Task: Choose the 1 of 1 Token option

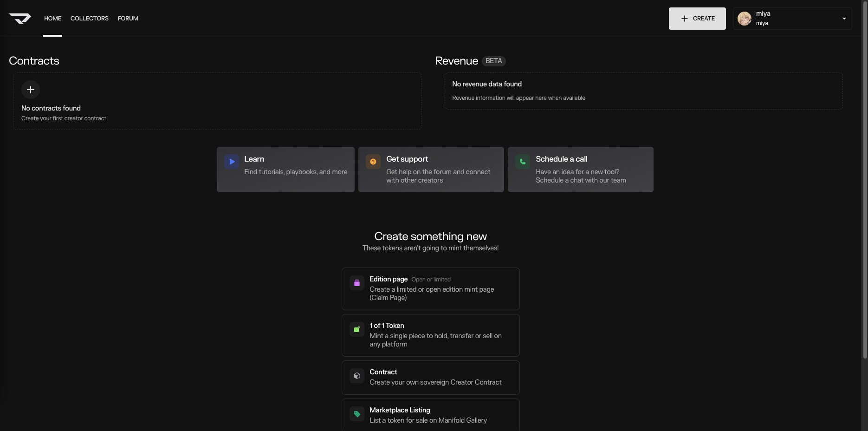Action: coord(430,335)
